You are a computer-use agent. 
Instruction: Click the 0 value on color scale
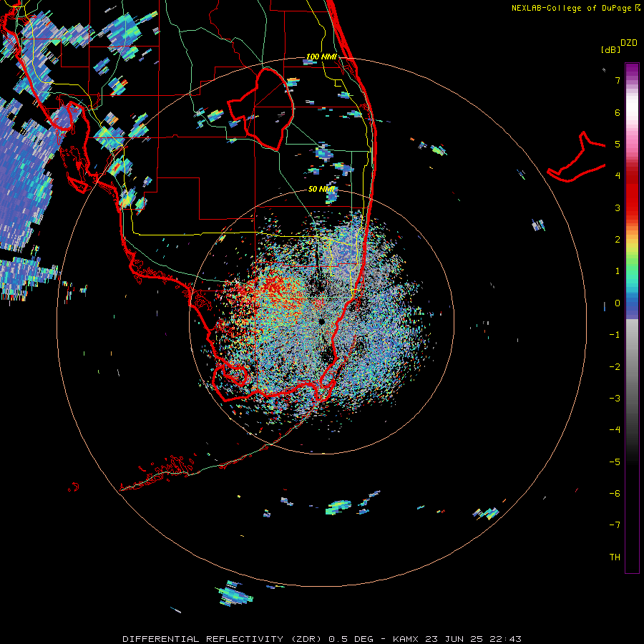(x=618, y=303)
